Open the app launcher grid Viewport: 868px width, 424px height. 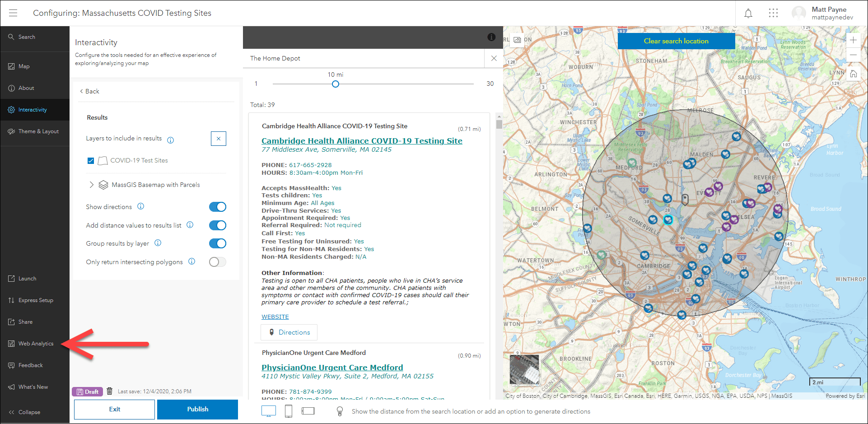(773, 13)
